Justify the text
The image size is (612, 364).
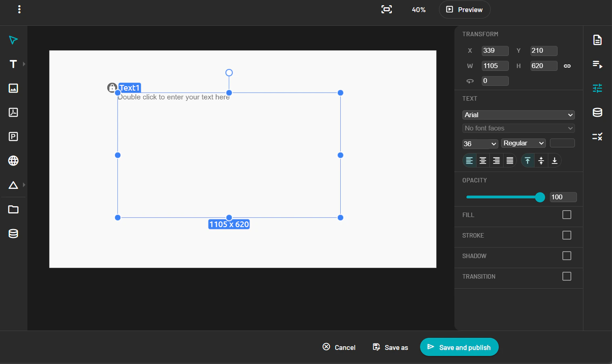point(510,161)
